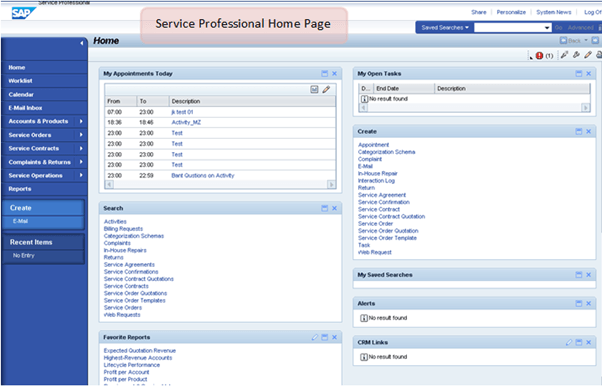602x387 pixels.
Task: Click Billing Requests in the Search tile
Action: pyautogui.click(x=123, y=229)
